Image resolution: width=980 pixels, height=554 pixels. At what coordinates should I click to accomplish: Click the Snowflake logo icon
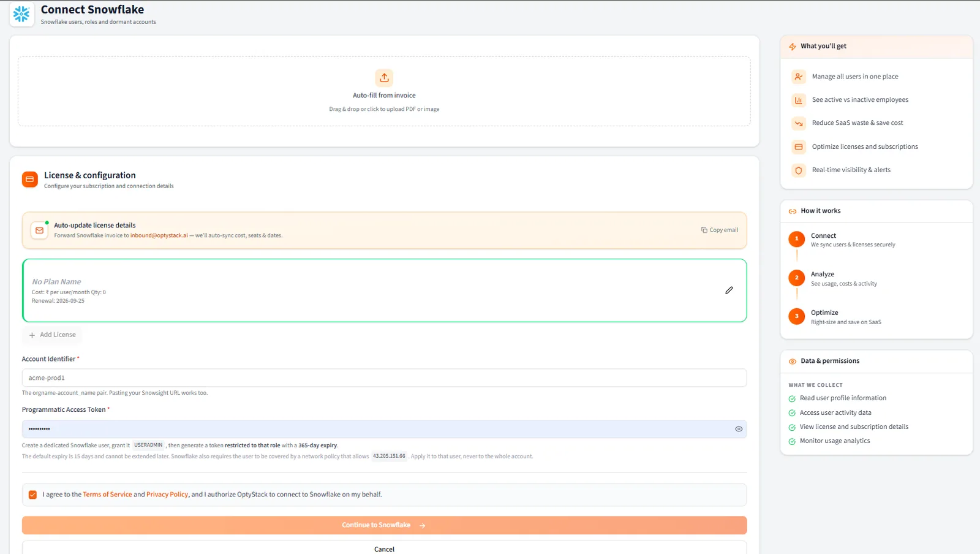[x=21, y=14]
